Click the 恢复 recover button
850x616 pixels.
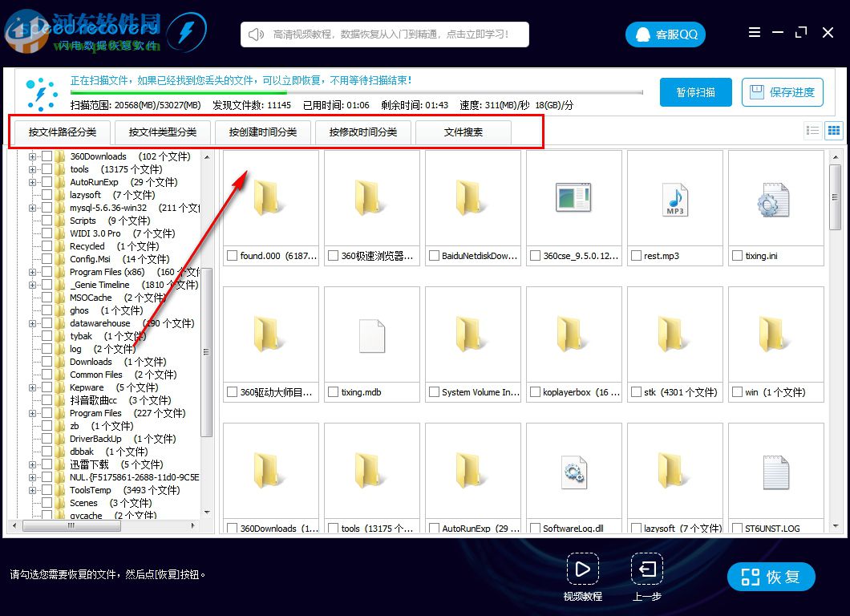click(771, 577)
